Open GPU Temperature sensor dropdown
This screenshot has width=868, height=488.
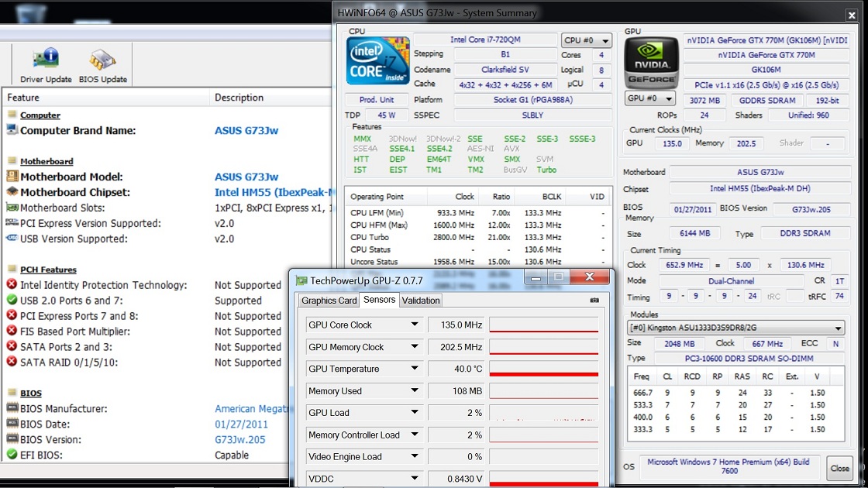414,369
